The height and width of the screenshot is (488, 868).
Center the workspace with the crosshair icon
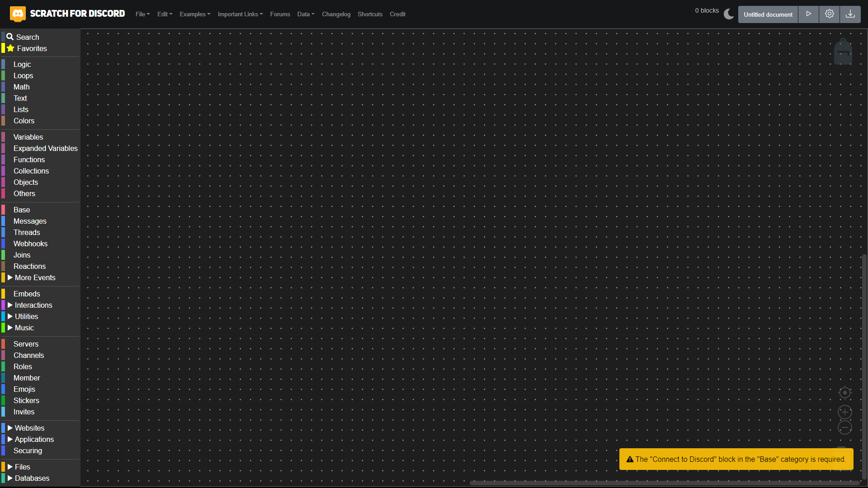pos(844,393)
